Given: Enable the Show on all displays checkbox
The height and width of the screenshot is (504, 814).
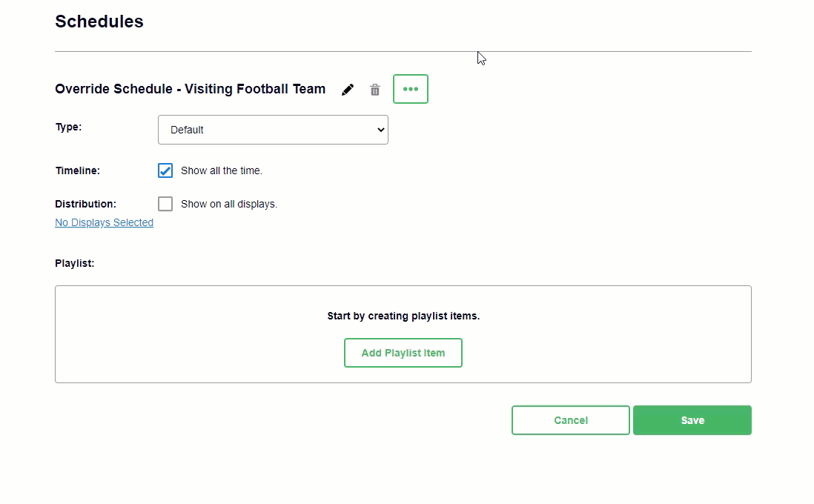Looking at the screenshot, I should [x=165, y=204].
